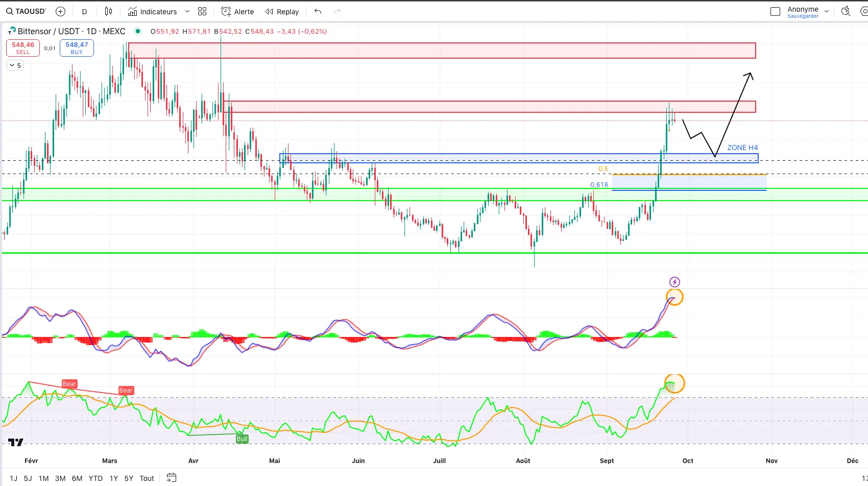
Task: Open quick search lightning magnifier
Action: (846, 11)
